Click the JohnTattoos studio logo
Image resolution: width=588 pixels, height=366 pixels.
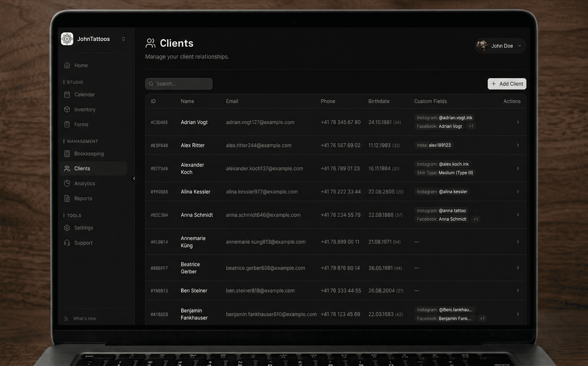pos(67,39)
